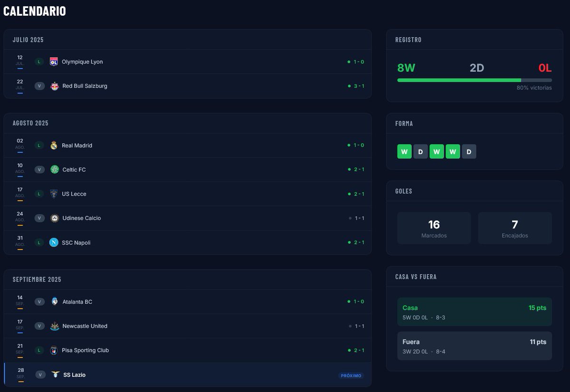Click the win percentage progress bar

coord(475,80)
